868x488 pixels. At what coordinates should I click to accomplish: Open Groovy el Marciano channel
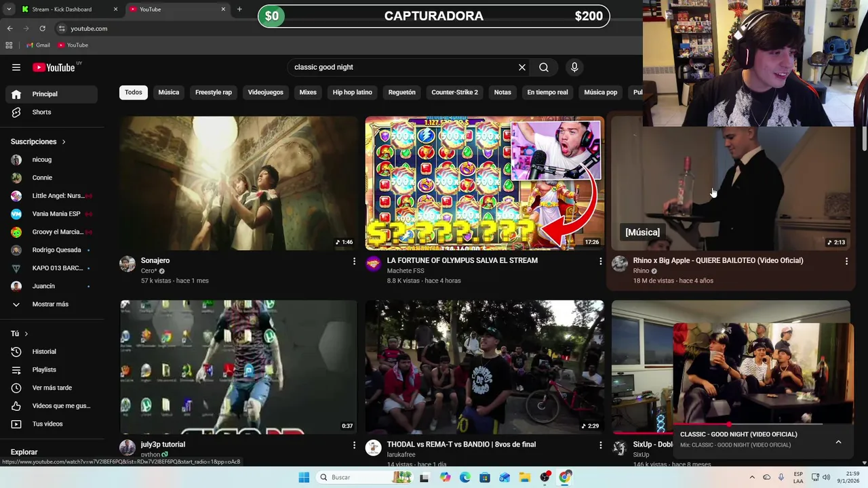(52, 232)
